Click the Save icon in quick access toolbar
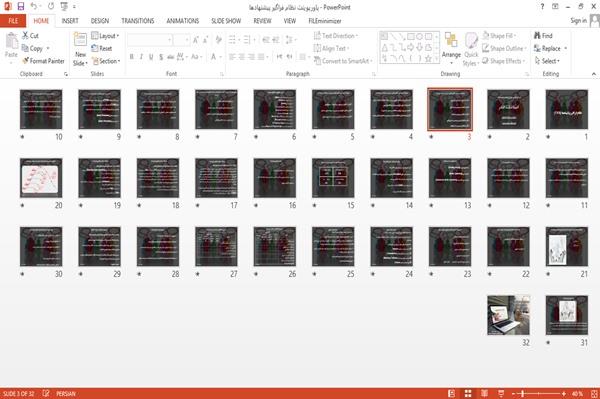 tap(21, 7)
